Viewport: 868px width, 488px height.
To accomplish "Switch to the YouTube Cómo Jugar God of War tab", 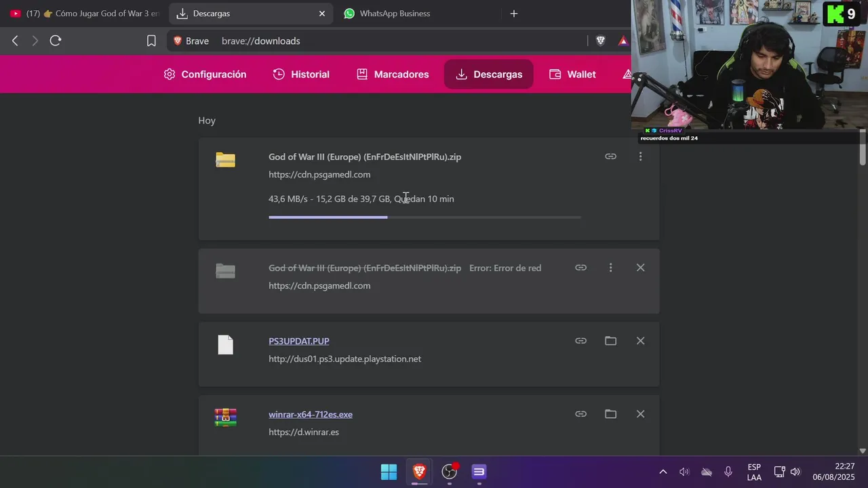I will coord(85,14).
